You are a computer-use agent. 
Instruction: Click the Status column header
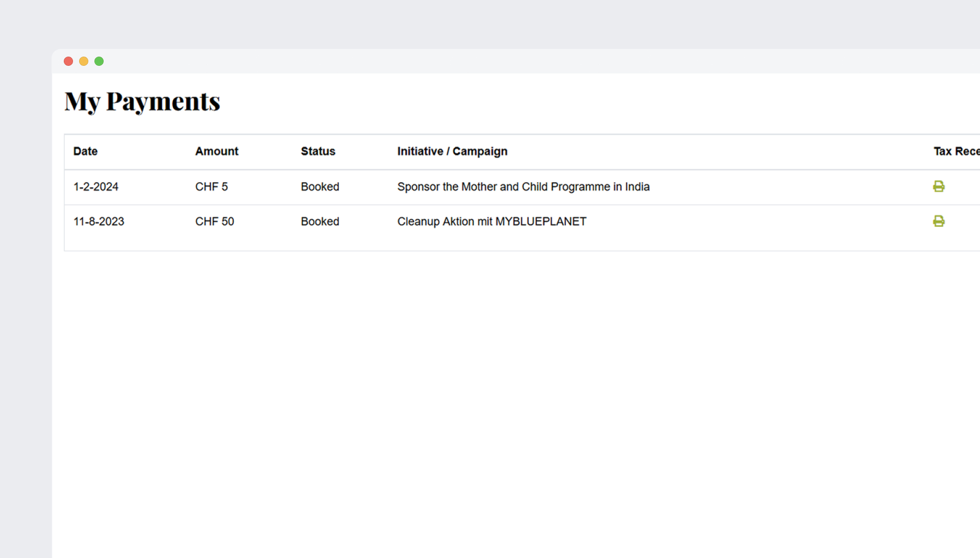(317, 151)
